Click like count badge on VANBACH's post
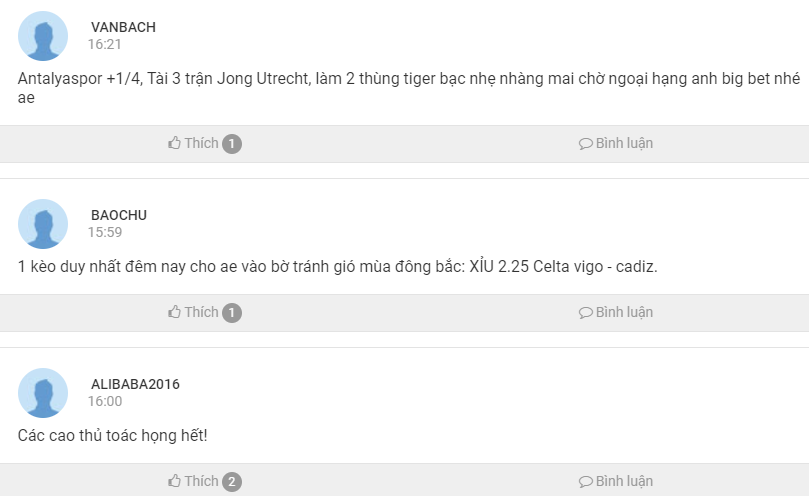Image resolution: width=809 pixels, height=496 pixels. click(x=232, y=143)
